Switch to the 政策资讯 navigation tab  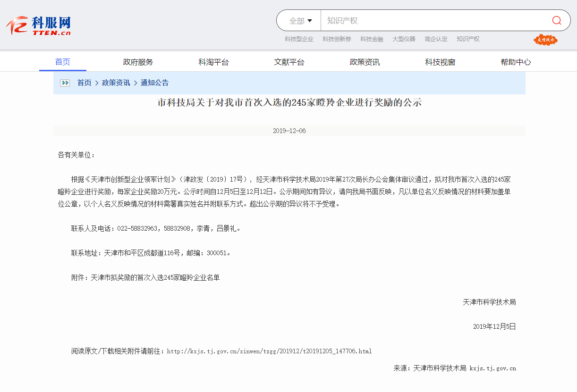(x=365, y=62)
